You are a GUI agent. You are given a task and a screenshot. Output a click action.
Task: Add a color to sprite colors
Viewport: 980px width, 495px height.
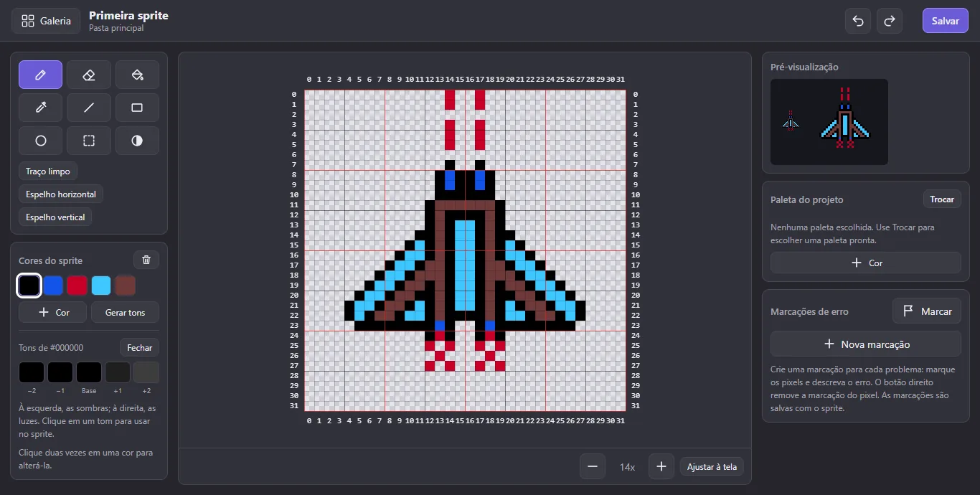[x=53, y=312]
